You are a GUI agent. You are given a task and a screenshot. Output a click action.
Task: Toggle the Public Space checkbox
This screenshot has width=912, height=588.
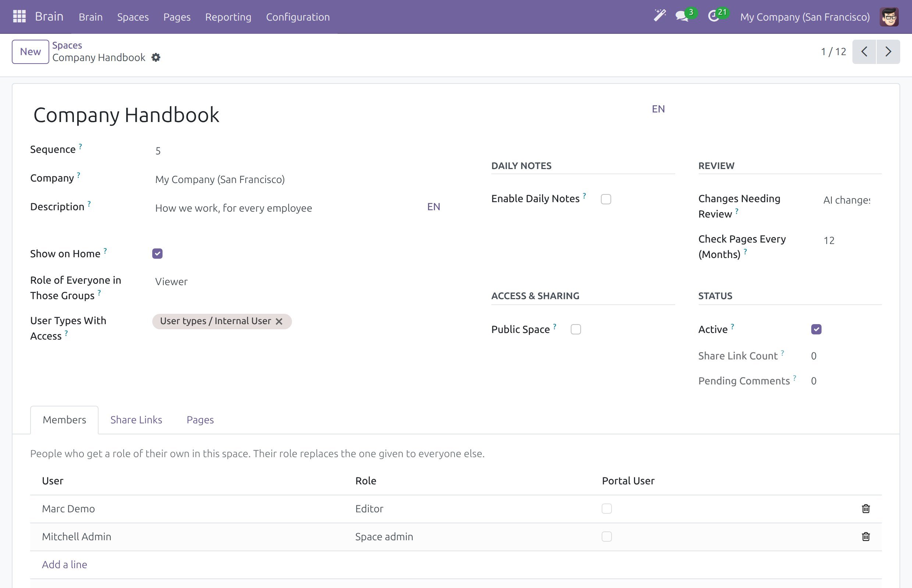(x=576, y=329)
